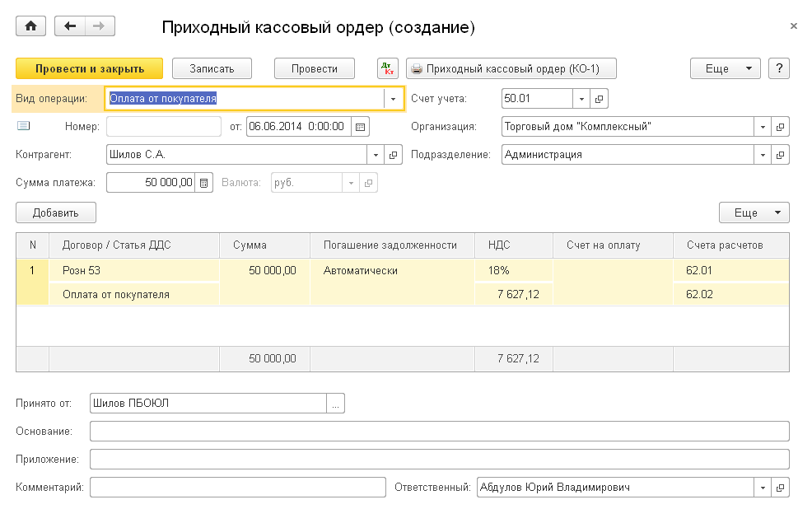The image size is (812, 509).
Task: Open Счет учета 50.01 details
Action: pos(599,98)
